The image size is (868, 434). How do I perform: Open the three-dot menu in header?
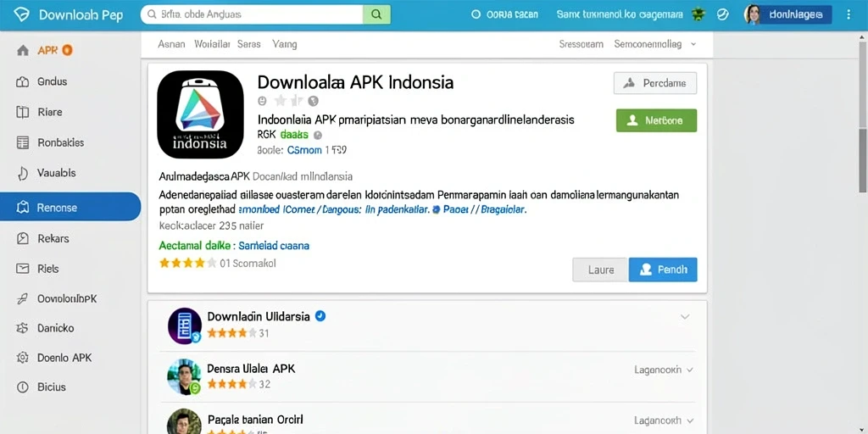click(x=849, y=14)
